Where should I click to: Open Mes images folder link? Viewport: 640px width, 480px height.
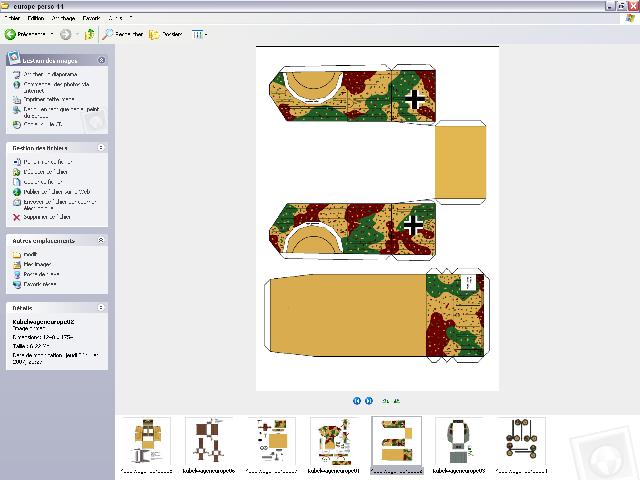[32, 264]
